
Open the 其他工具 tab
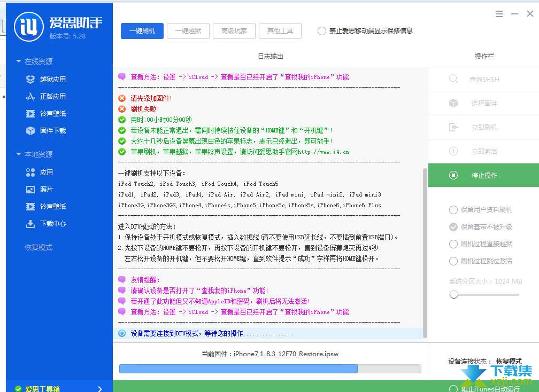[x=280, y=31]
